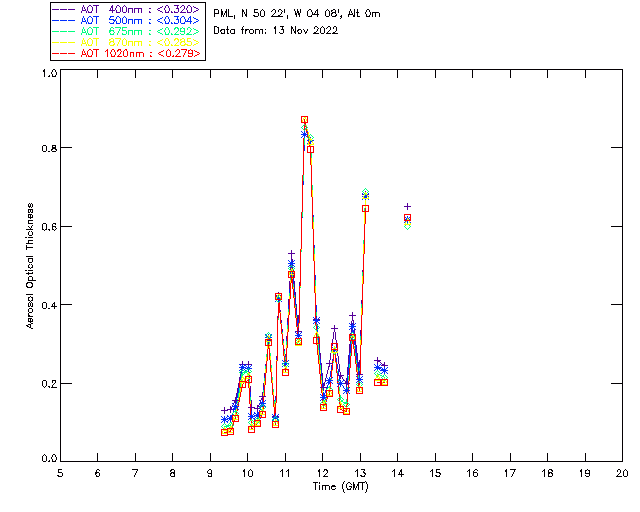Click the 0.8 y-axis tick label
The height and width of the screenshot is (512, 640).
coord(49,148)
